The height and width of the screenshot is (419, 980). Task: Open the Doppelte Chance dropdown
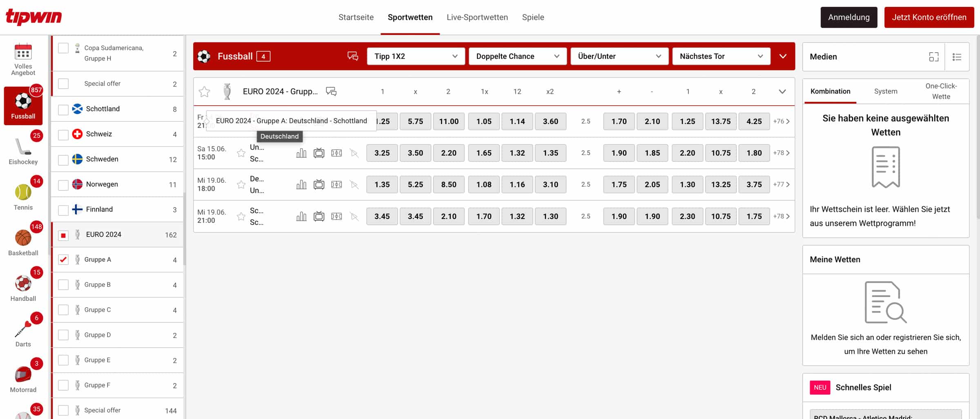[x=517, y=56]
